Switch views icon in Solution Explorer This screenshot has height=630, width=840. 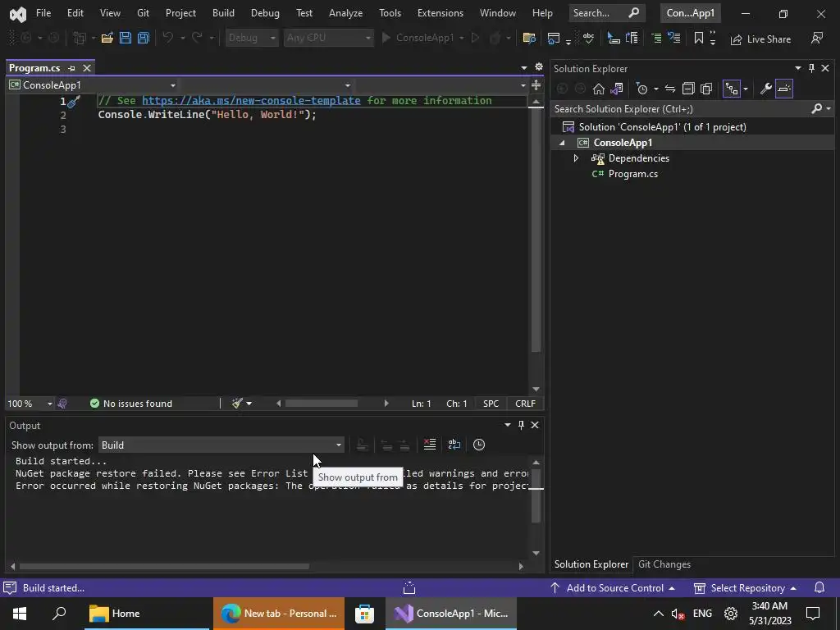click(x=617, y=89)
